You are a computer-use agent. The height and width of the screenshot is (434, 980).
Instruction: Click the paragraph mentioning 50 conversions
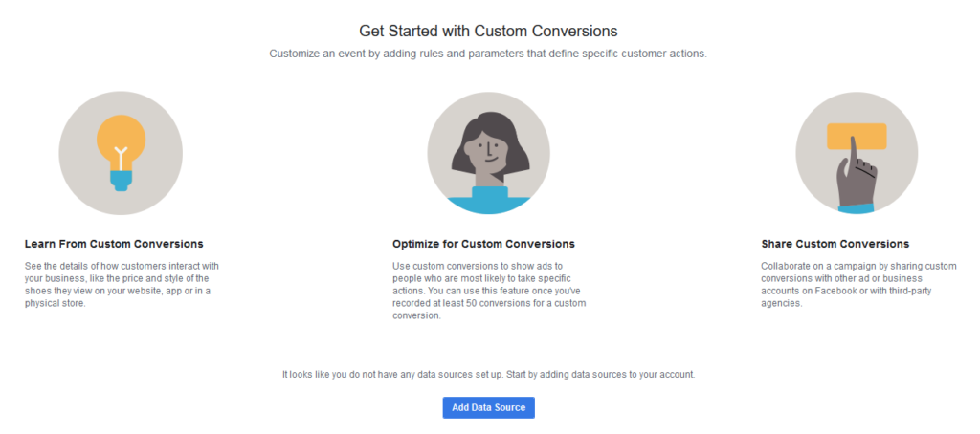(x=489, y=291)
